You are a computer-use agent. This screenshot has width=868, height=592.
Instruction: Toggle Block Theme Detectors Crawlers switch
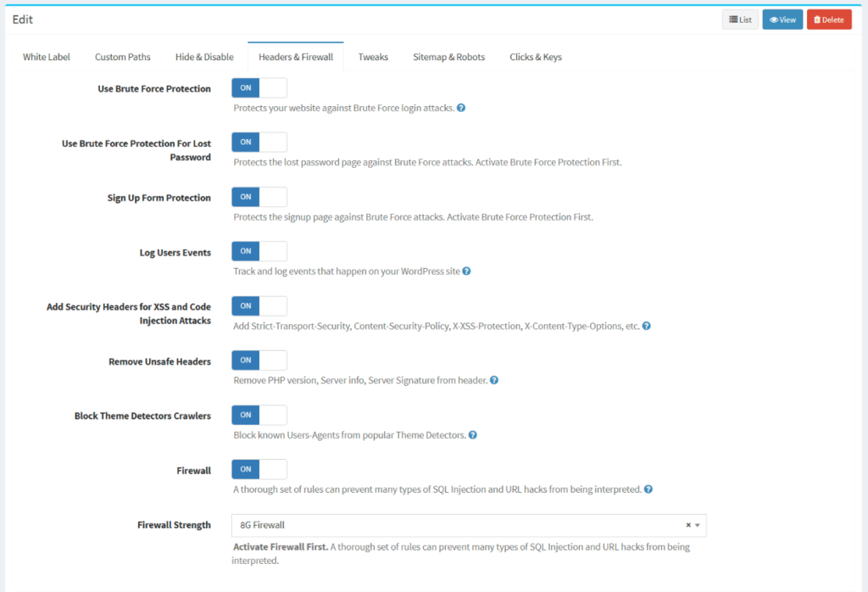coord(259,416)
